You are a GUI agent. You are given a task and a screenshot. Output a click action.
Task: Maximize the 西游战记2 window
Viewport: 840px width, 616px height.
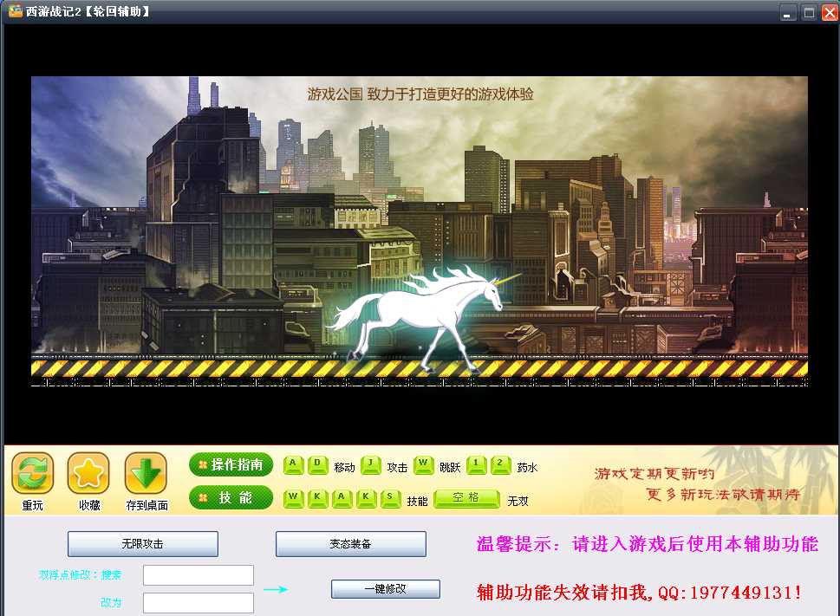tap(809, 12)
